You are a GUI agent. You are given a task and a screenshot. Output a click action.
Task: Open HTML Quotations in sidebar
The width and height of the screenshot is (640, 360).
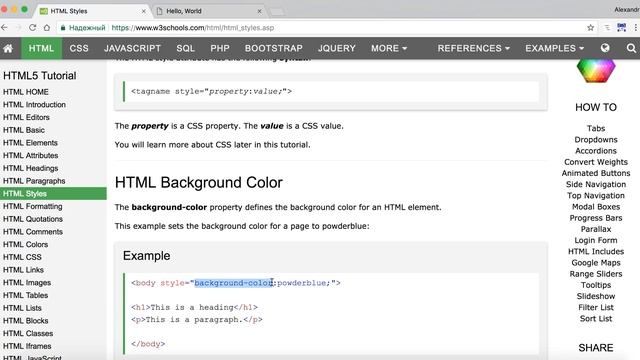click(x=33, y=219)
